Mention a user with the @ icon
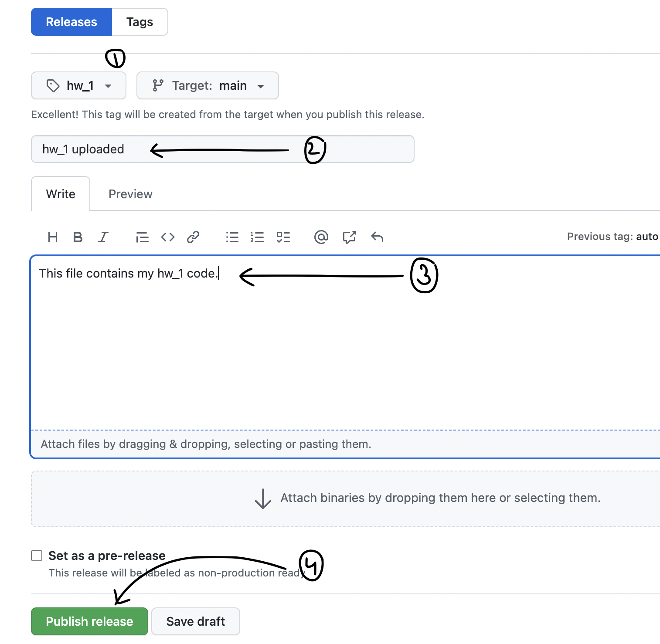Image resolution: width=660 pixels, height=644 pixels. point(321,237)
